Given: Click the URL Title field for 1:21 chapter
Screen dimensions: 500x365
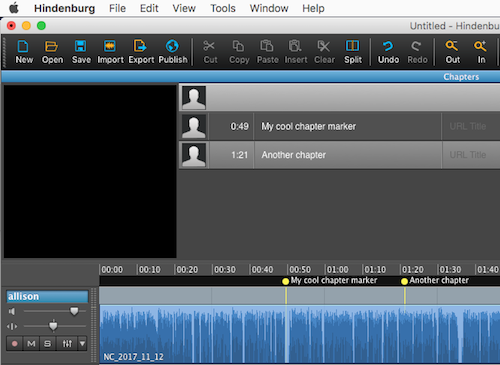Looking at the screenshot, I should [x=471, y=155].
